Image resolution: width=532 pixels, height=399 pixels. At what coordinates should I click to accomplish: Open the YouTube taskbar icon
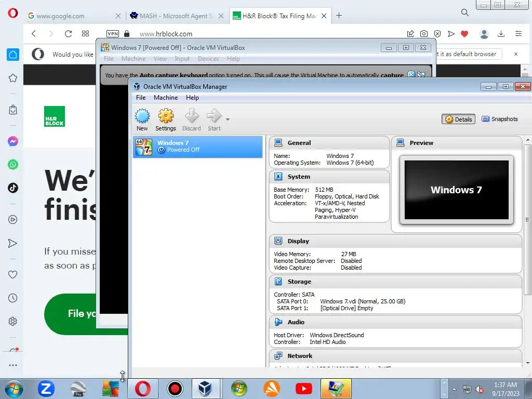303,389
